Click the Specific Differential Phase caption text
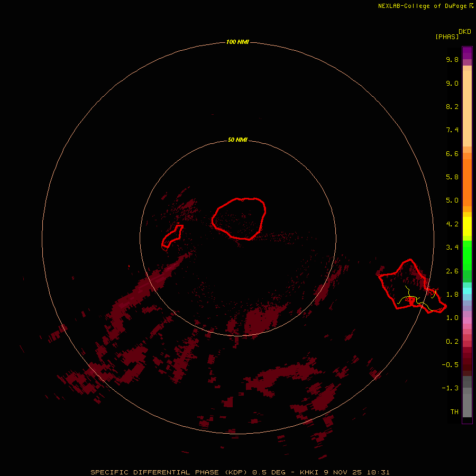This screenshot has width=476, height=476. click(240, 472)
